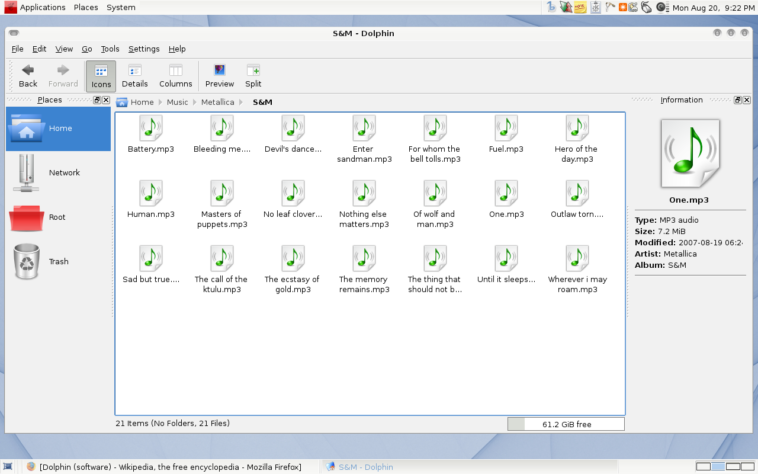Select Network in the Places panel
The image size is (758, 474).
(58, 172)
